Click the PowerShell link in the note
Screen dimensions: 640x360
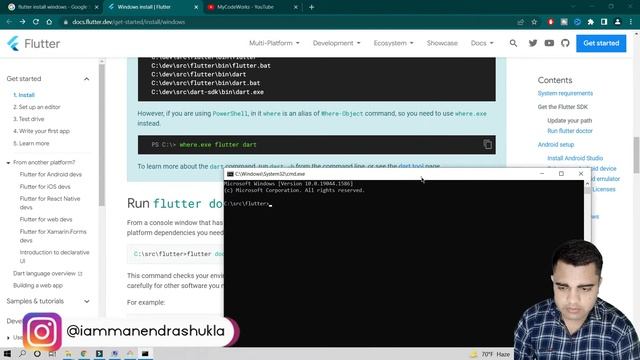pyautogui.click(x=230, y=113)
